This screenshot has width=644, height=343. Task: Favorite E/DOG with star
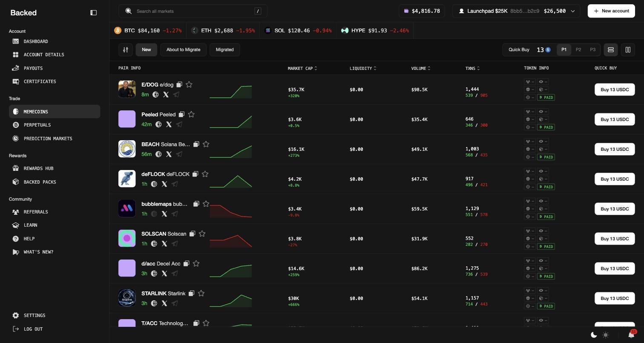189,85
